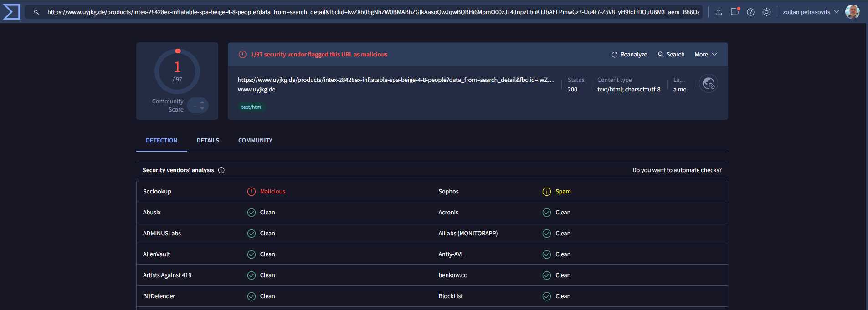Click the benkow.cc vendor name

pos(452,275)
